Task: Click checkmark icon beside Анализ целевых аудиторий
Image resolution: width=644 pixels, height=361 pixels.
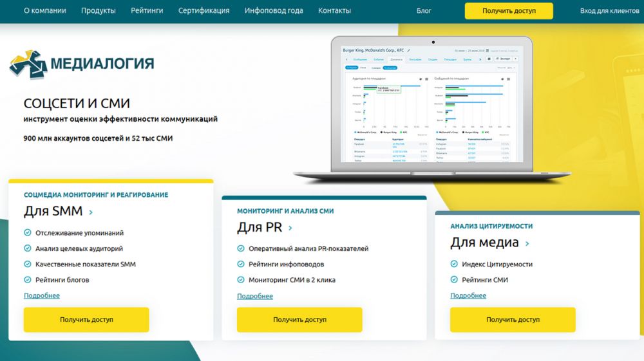Action: tap(28, 248)
